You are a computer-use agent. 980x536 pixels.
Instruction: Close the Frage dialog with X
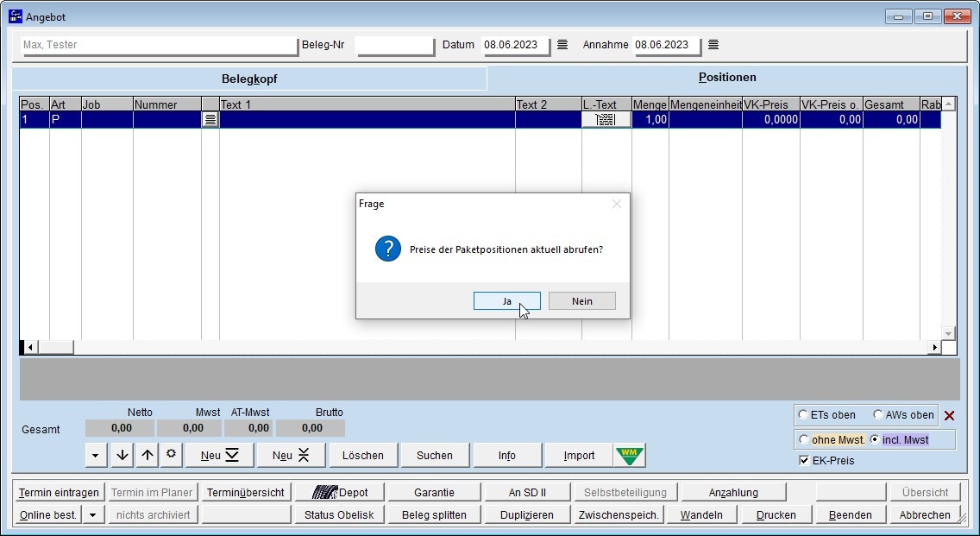tap(617, 204)
